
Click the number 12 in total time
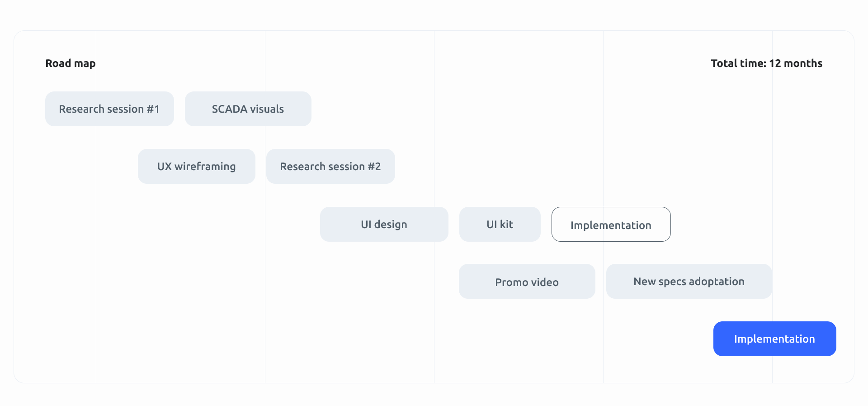pos(775,63)
